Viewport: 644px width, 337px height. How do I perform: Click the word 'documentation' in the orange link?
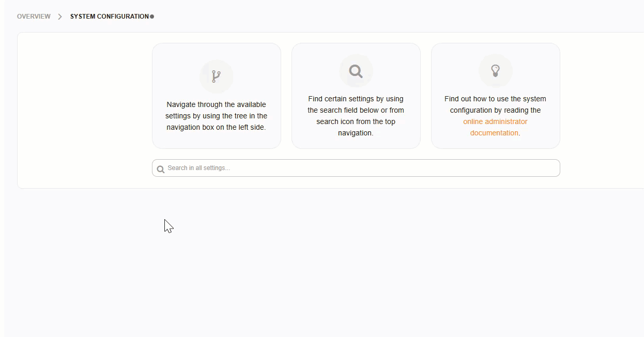click(494, 133)
